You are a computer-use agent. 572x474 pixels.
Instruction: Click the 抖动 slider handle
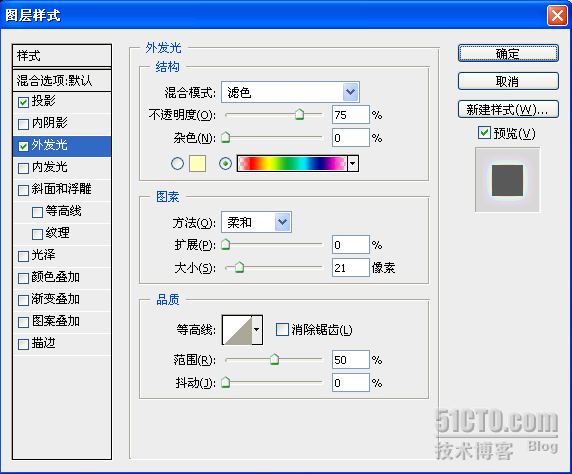click(226, 382)
